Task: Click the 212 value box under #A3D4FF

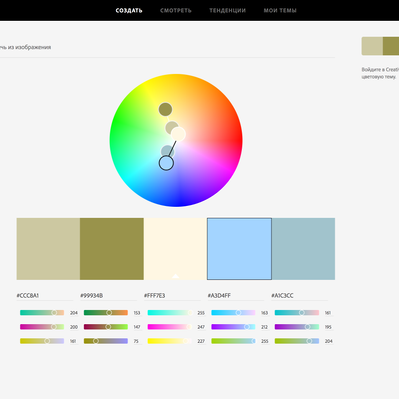Action: tap(264, 327)
